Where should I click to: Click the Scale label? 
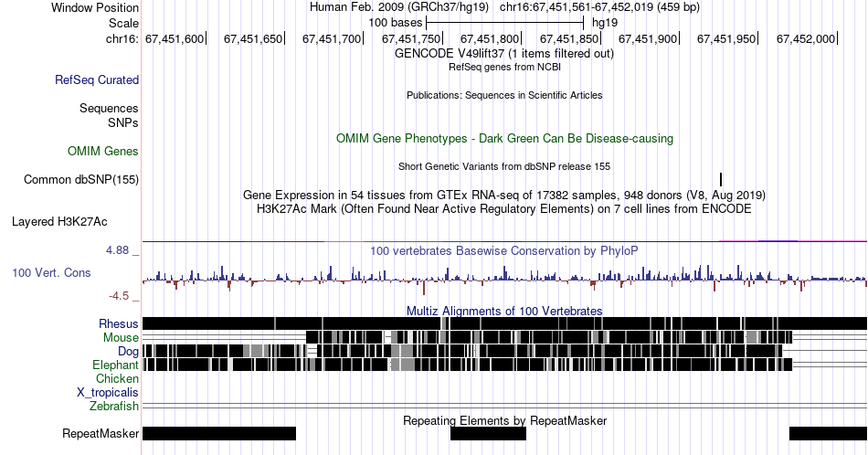pos(123,23)
